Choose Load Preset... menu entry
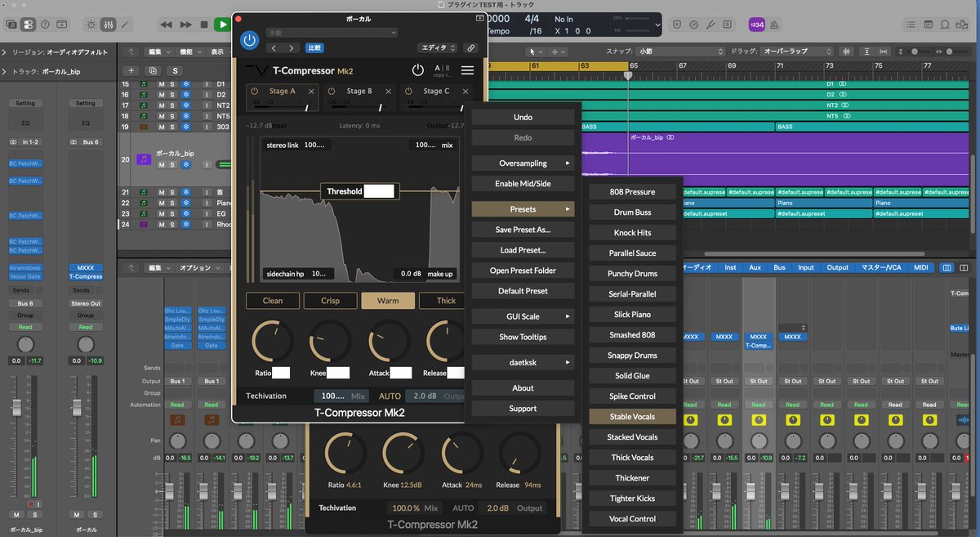Viewport: 980px width, 537px height. coord(523,250)
